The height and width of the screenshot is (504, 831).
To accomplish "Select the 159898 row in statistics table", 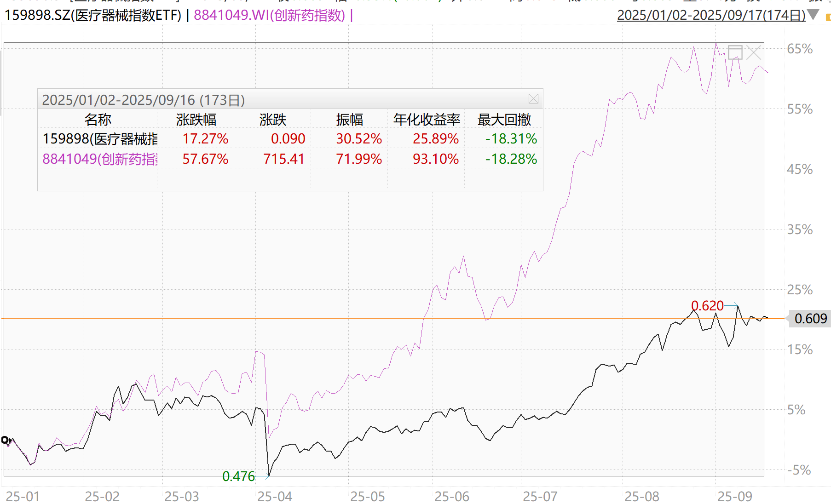I will coord(100,139).
